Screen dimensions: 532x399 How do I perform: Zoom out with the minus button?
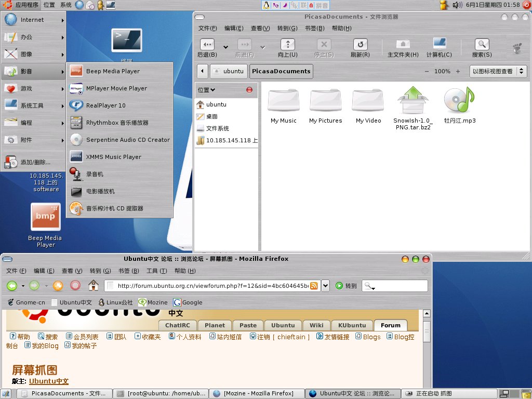(x=427, y=71)
